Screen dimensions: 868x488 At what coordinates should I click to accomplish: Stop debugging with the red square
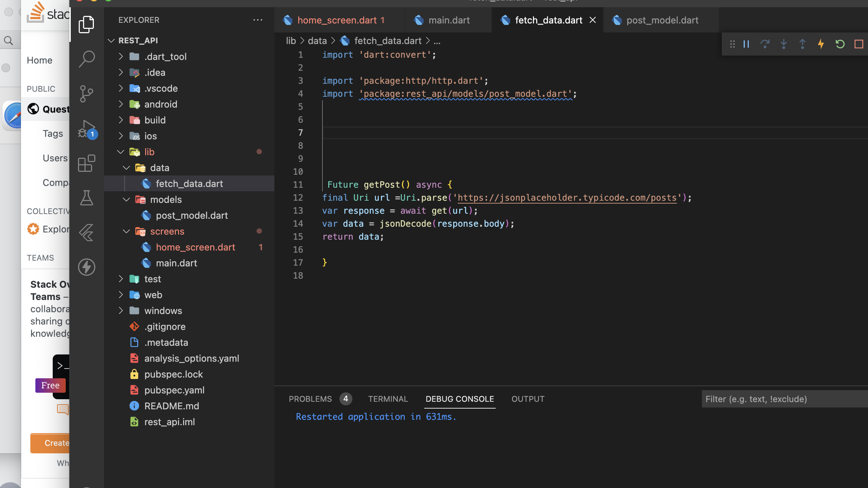pos(859,44)
